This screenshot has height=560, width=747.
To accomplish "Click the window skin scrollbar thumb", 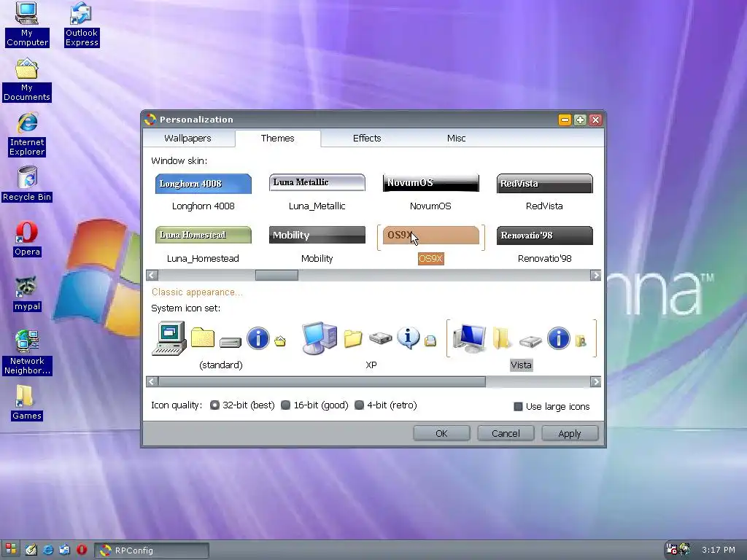I will tap(276, 275).
